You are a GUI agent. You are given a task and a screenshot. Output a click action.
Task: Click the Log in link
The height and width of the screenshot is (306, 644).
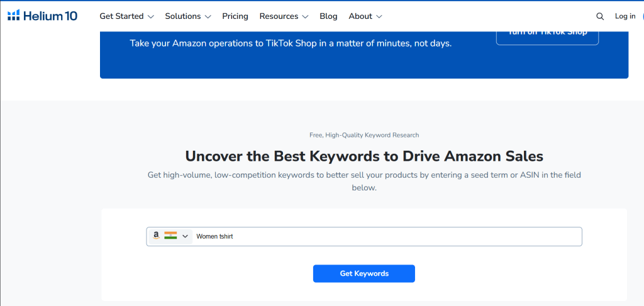(x=625, y=16)
